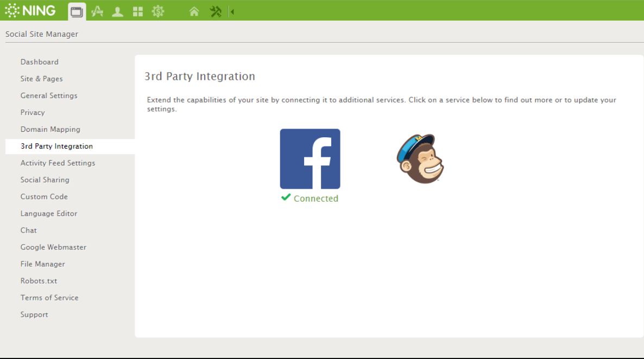
Task: Open the tools hammer and wrench icon
Action: [x=216, y=11]
